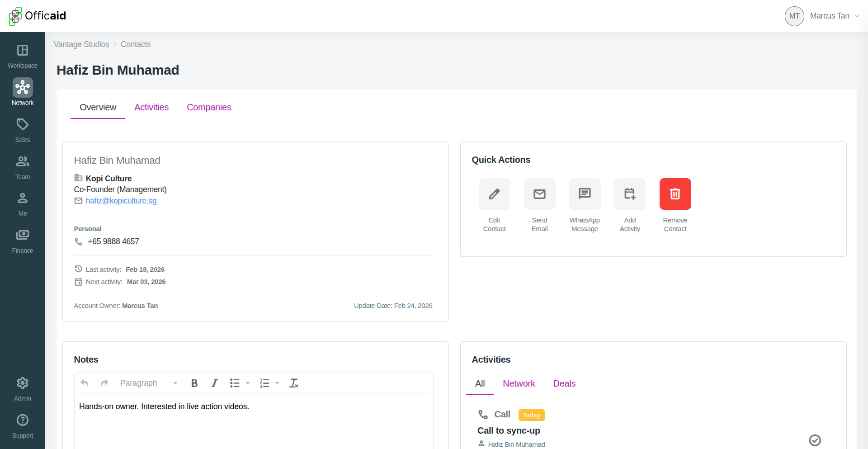Select the Add Activity calendar icon
The image size is (868, 449).
(x=630, y=194)
